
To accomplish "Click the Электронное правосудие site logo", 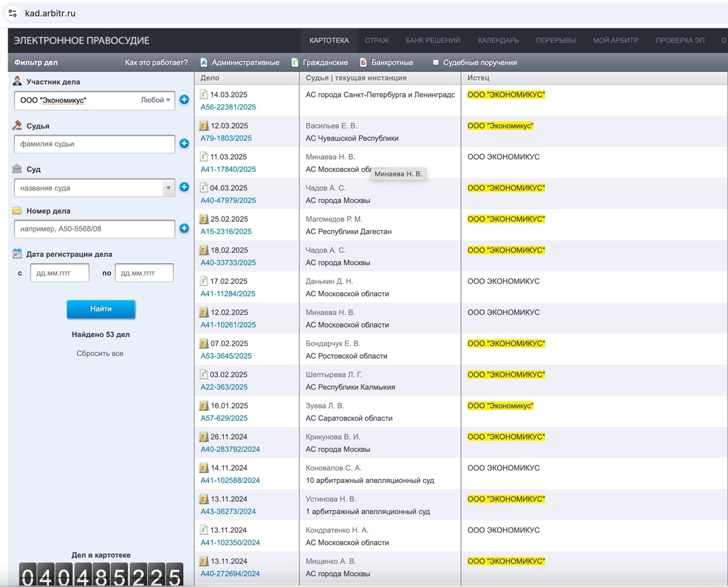I will [x=81, y=40].
